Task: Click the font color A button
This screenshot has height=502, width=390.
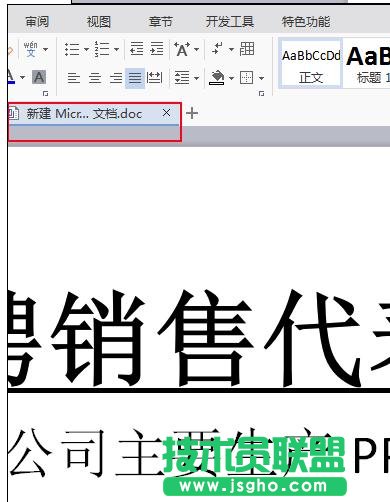Action: point(11,77)
